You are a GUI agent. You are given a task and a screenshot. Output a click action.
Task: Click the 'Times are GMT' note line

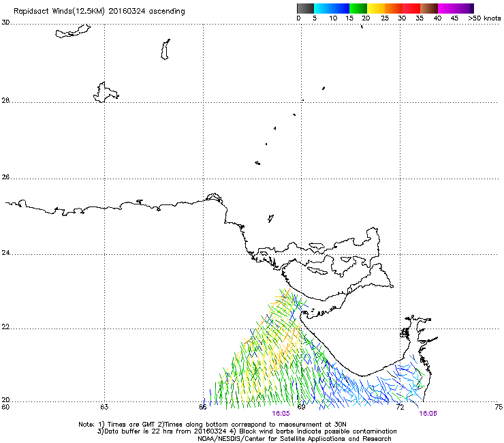click(x=212, y=425)
